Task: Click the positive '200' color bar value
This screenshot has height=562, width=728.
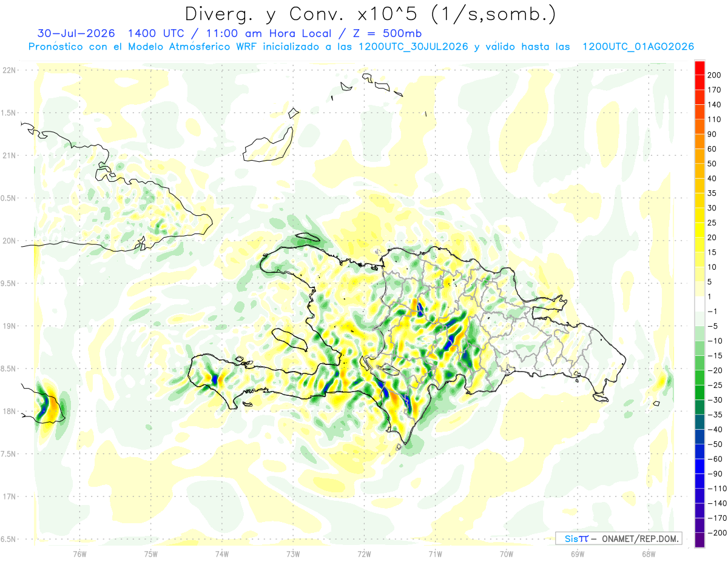Action: click(x=715, y=75)
